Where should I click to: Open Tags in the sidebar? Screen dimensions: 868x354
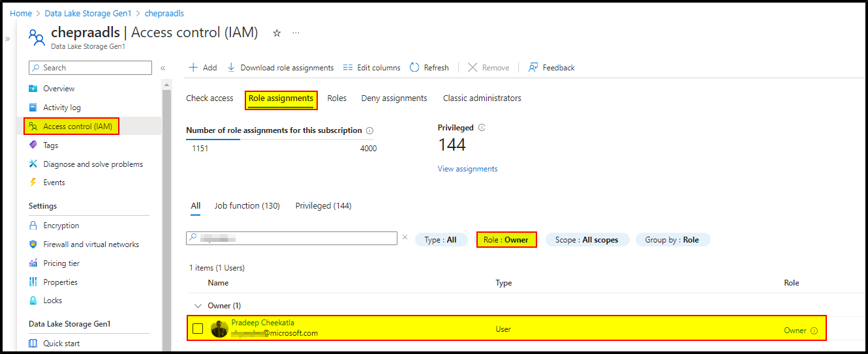(51, 145)
